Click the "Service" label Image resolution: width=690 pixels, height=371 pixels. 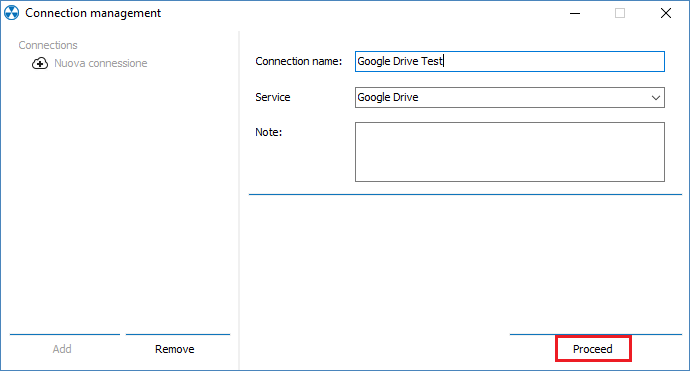[x=273, y=97]
